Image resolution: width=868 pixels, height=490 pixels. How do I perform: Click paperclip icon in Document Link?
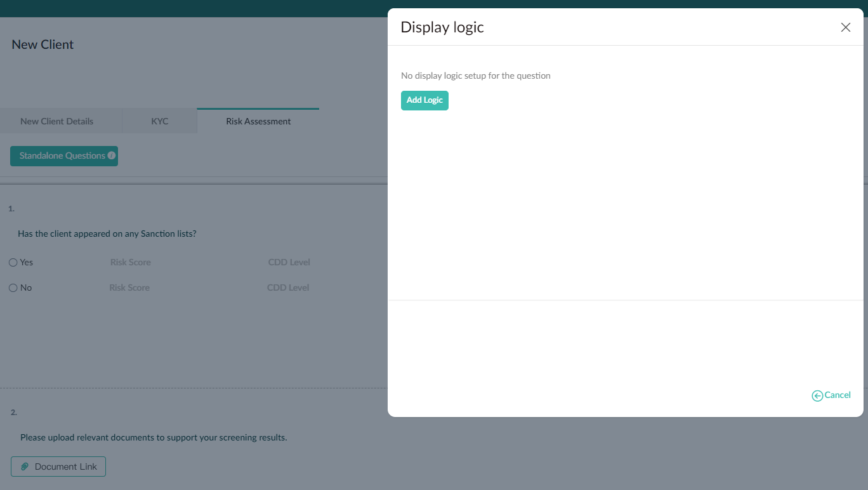click(25, 467)
